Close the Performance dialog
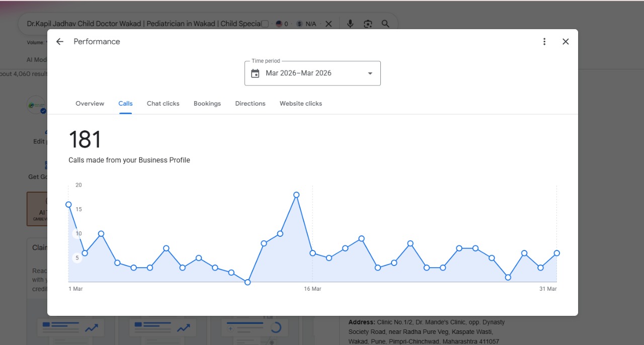The image size is (644, 345). tap(566, 42)
